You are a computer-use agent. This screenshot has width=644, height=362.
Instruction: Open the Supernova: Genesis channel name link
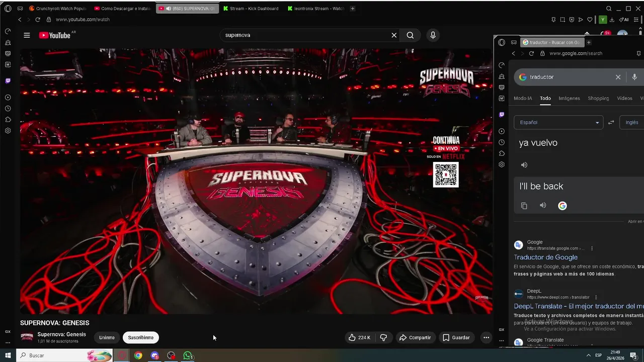pos(61,334)
